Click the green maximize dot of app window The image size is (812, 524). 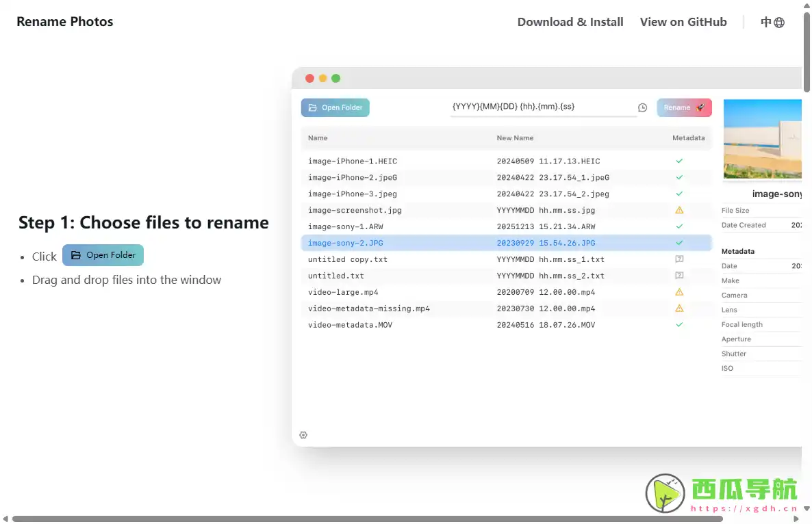(x=335, y=78)
